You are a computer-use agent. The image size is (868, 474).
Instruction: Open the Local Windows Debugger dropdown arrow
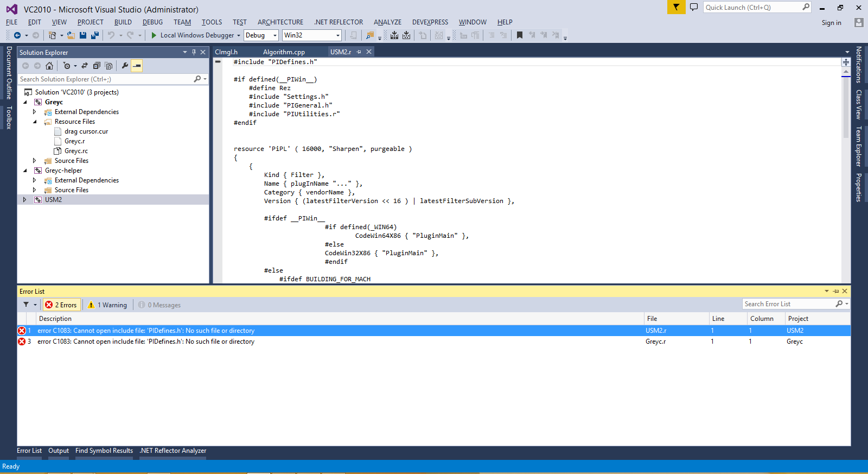tap(238, 35)
